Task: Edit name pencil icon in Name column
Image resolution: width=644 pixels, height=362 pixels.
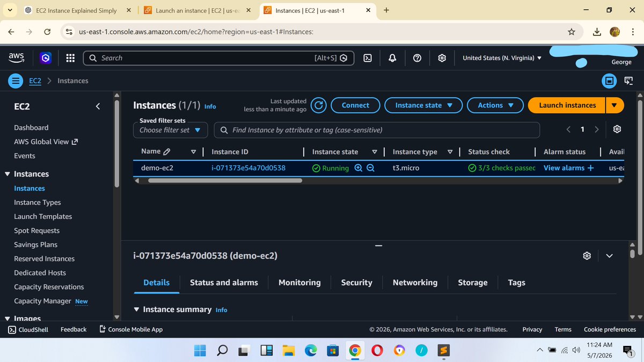Action: click(166, 152)
